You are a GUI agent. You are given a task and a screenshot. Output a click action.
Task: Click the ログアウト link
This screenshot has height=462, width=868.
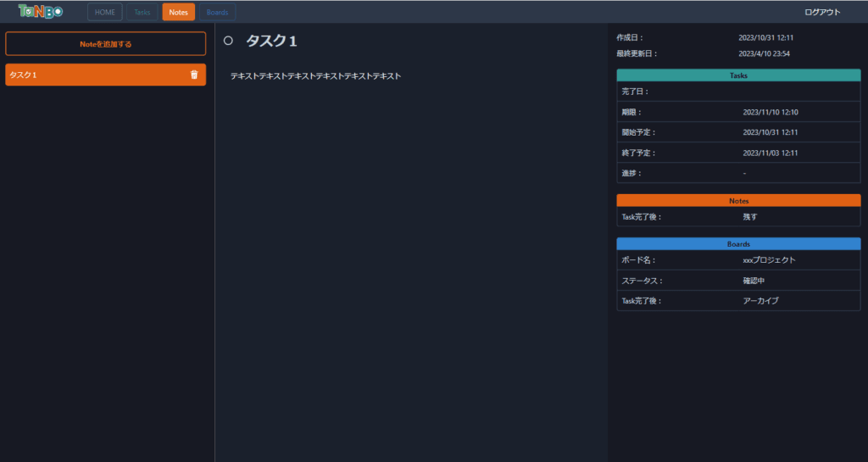(821, 12)
